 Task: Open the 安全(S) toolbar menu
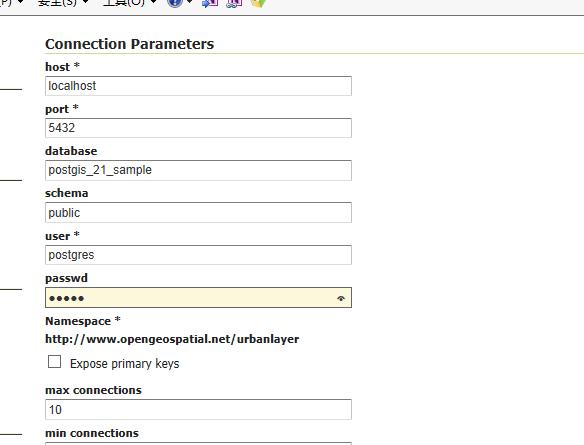click(57, 3)
